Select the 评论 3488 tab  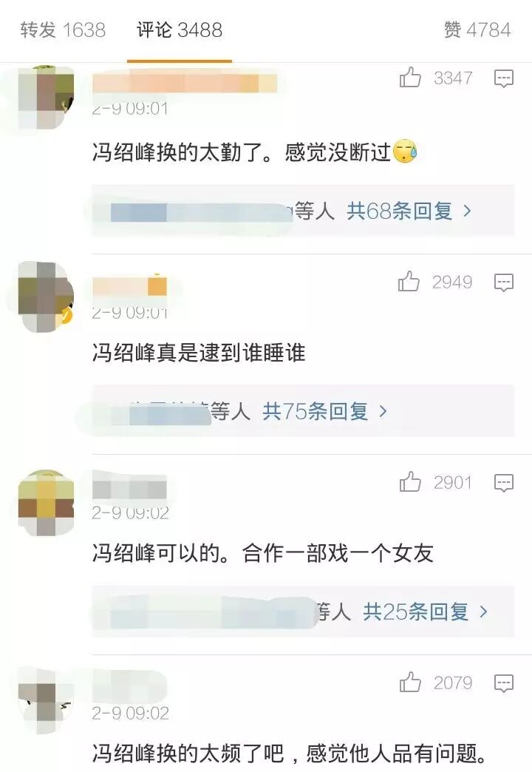coord(180,30)
